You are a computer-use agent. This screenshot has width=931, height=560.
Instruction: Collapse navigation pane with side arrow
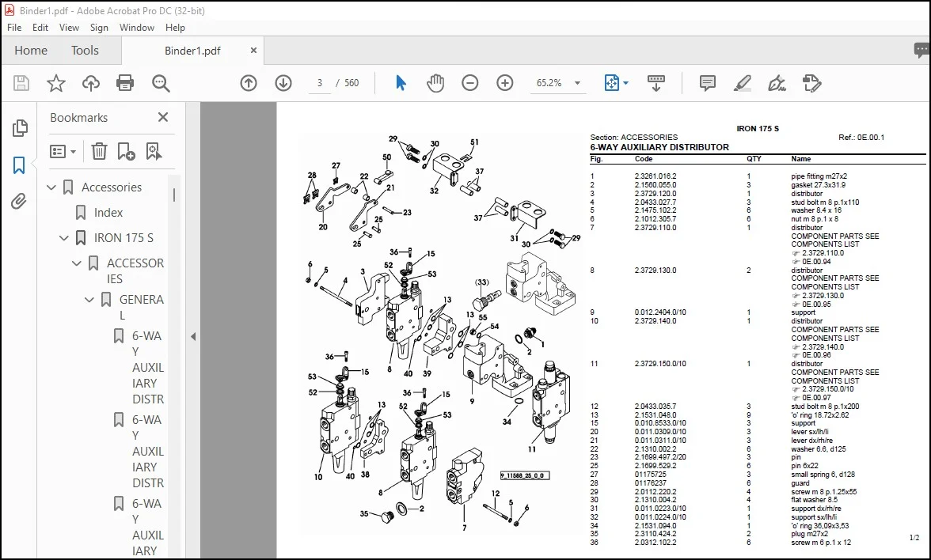pos(193,336)
